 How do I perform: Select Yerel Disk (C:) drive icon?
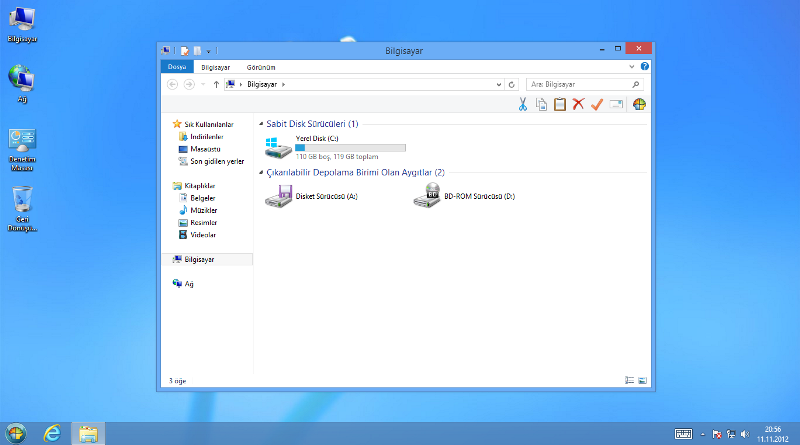(278, 147)
